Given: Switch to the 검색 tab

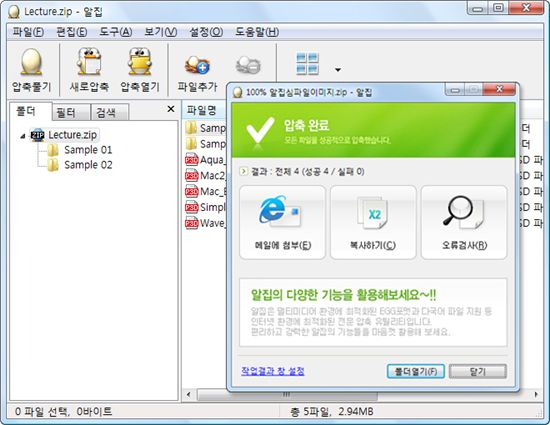Looking at the screenshot, I should click(110, 112).
